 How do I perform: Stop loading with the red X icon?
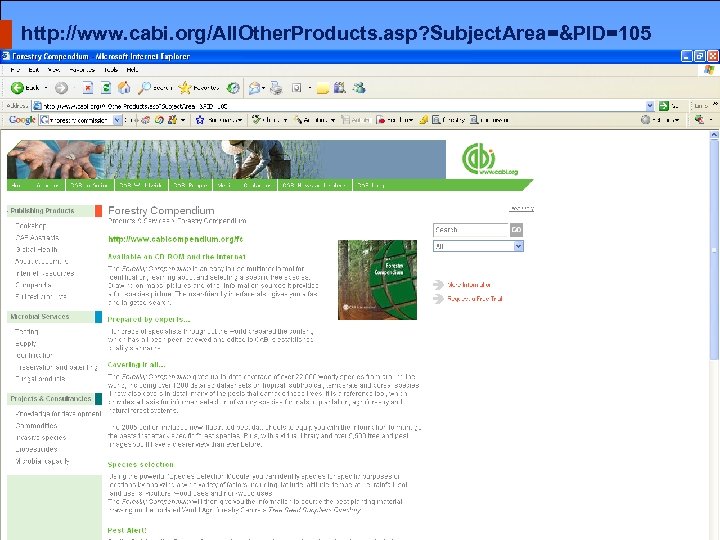pos(88,88)
